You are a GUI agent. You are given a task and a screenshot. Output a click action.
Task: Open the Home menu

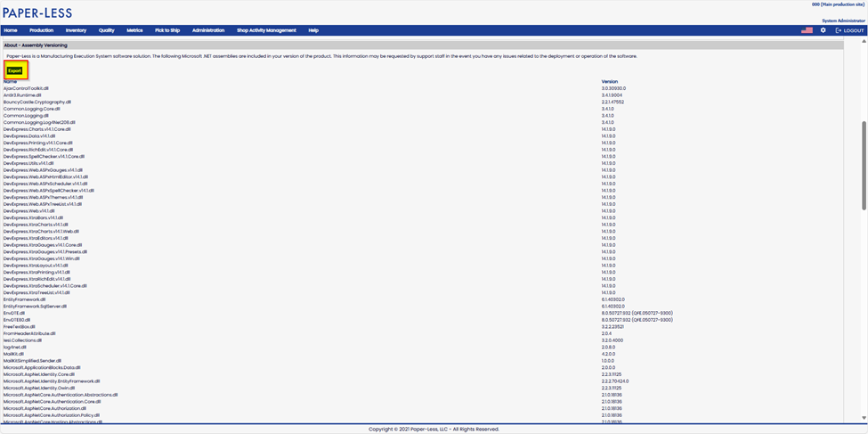tap(11, 30)
